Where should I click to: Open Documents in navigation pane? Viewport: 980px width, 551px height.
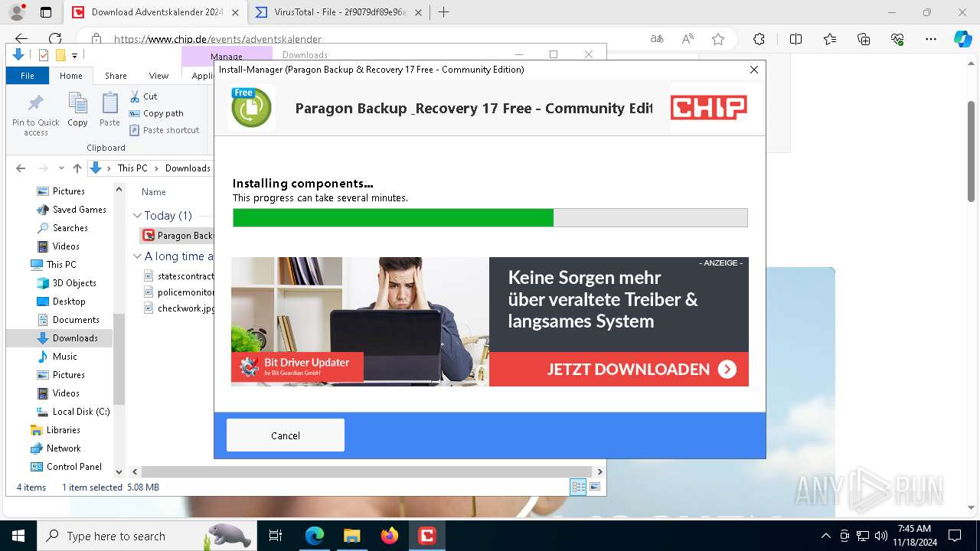(76, 320)
